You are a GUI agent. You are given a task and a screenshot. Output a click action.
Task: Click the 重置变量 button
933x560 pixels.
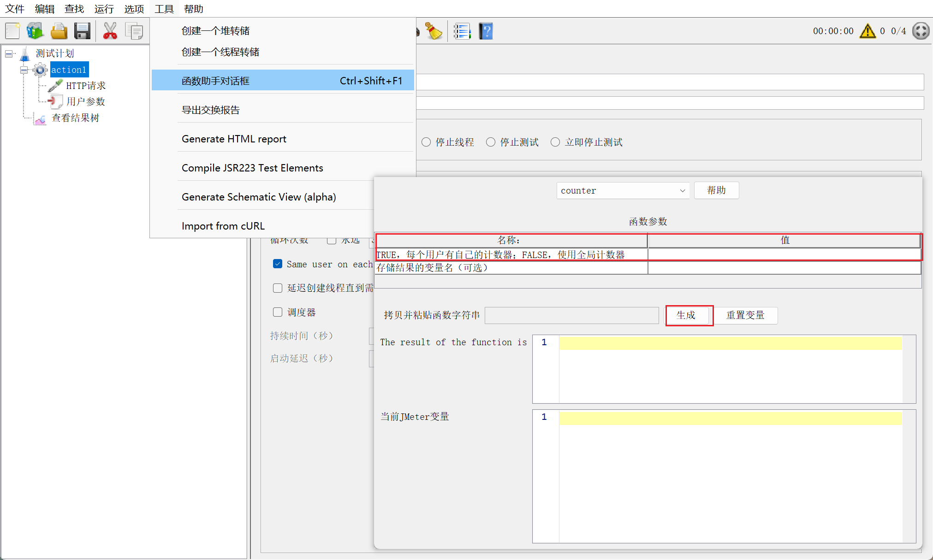pyautogui.click(x=745, y=315)
